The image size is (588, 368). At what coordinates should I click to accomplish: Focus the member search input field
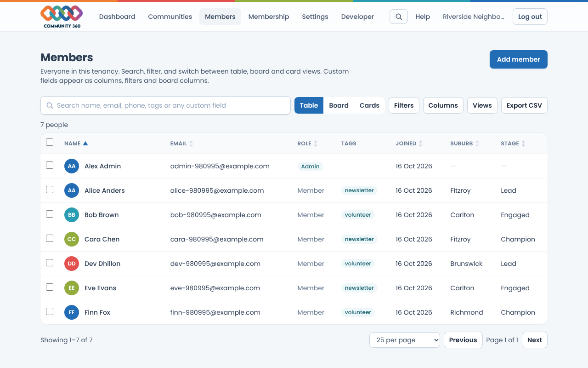[x=166, y=105]
